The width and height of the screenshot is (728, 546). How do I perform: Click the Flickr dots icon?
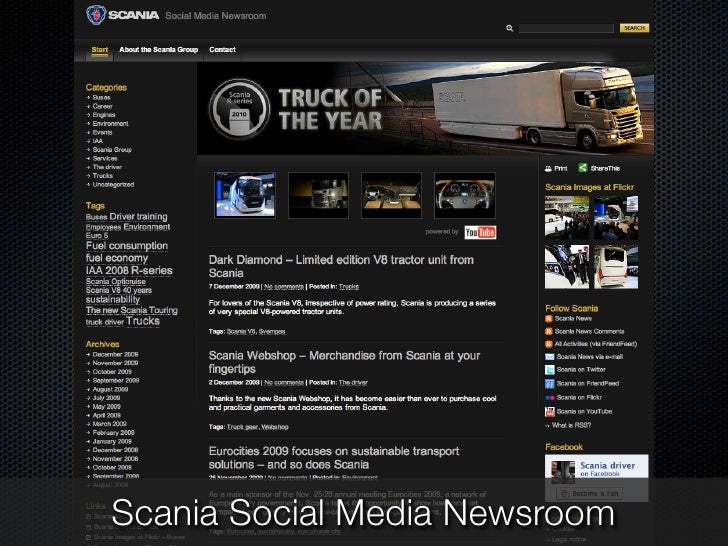coord(550,398)
